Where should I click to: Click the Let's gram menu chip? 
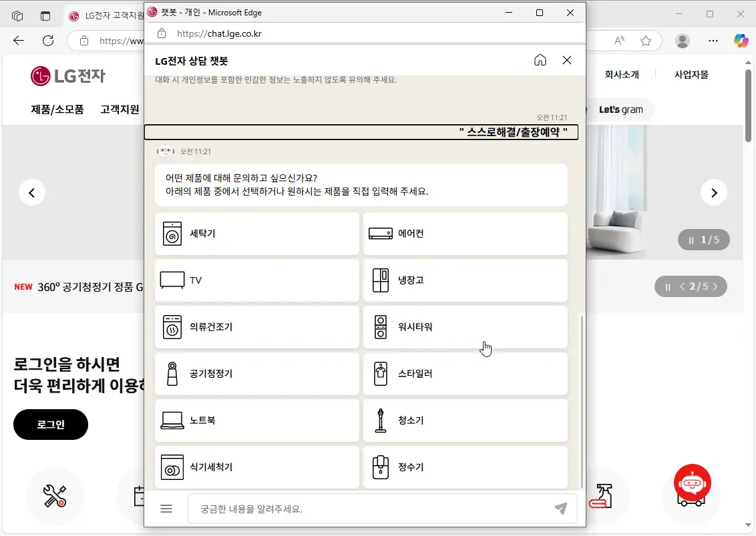pyautogui.click(x=621, y=109)
